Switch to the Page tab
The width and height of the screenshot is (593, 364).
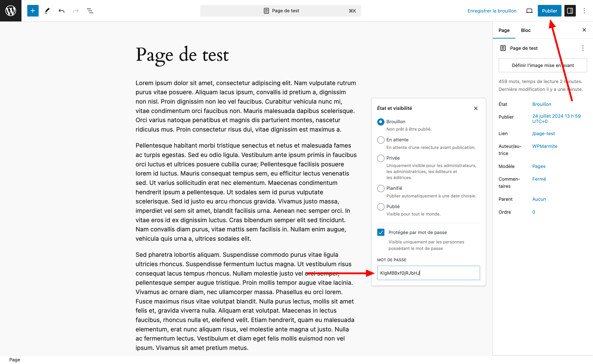point(504,30)
